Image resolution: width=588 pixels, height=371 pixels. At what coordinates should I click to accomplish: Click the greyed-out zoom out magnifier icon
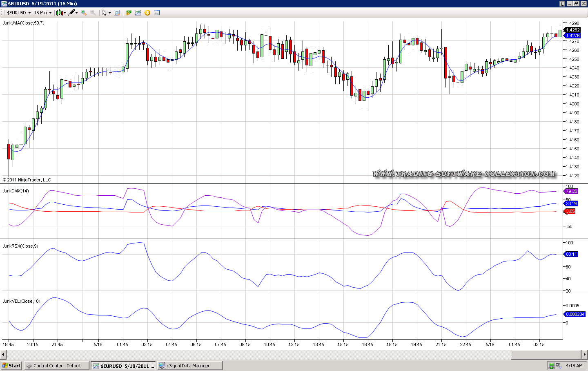coord(93,13)
